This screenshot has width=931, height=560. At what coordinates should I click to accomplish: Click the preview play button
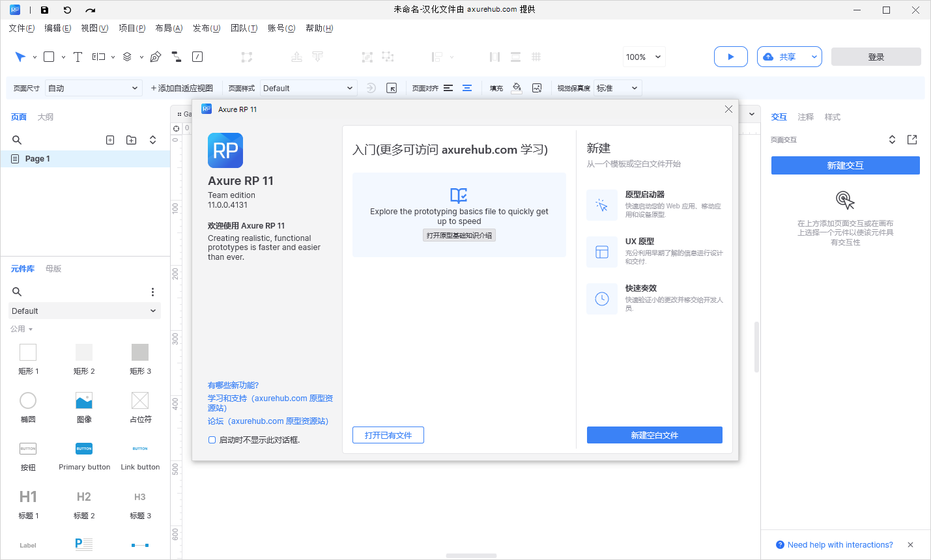(730, 57)
